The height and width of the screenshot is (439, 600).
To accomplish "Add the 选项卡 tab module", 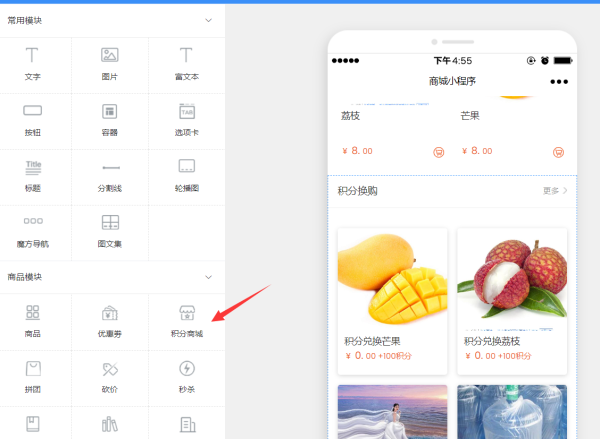I will coord(187,120).
